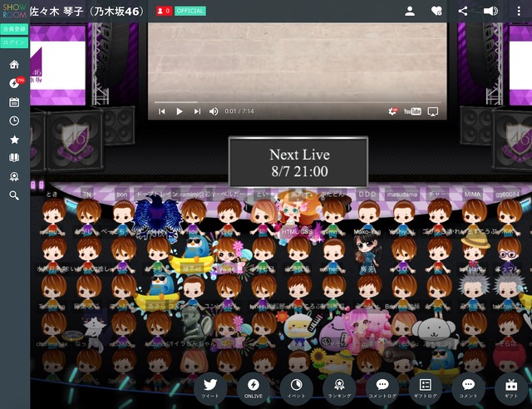Open the ギフトログ gift log button
The image size is (532, 409).
click(x=426, y=388)
